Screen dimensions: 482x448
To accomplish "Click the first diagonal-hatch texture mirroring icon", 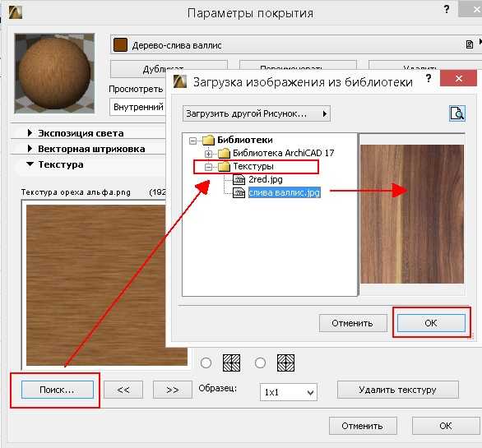I will (231, 363).
